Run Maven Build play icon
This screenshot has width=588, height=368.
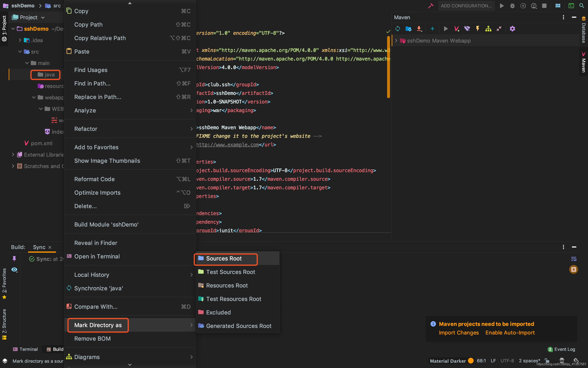pyautogui.click(x=446, y=29)
